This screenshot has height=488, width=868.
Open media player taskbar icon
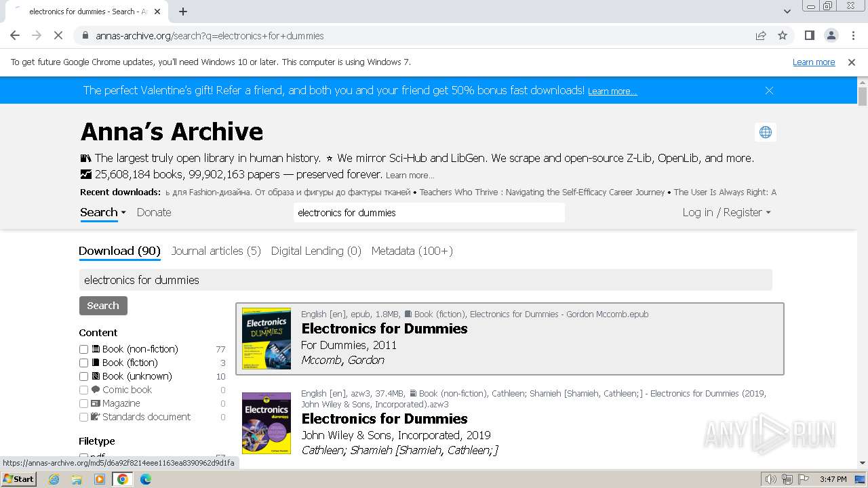100,479
